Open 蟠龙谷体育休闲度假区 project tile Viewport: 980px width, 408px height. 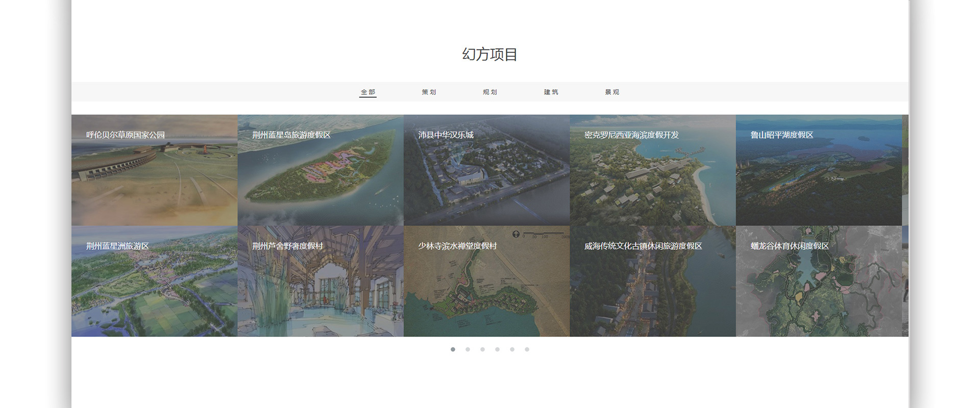click(x=819, y=282)
